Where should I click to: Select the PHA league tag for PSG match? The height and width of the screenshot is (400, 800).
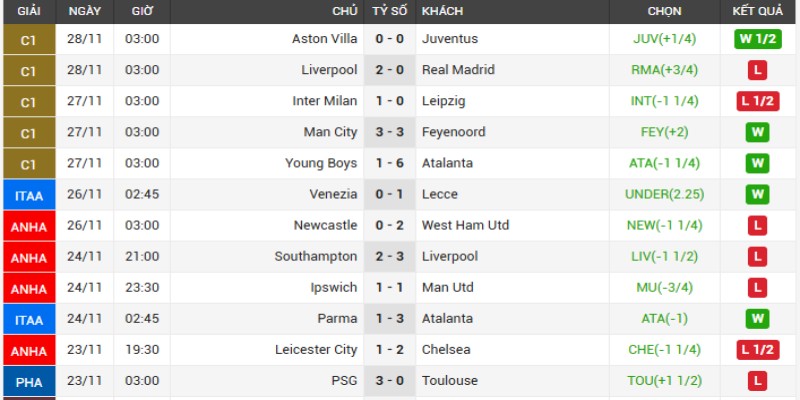tap(29, 381)
